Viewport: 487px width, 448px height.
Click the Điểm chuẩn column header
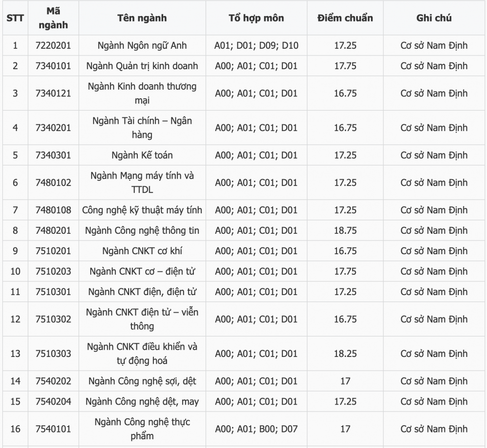345,18
